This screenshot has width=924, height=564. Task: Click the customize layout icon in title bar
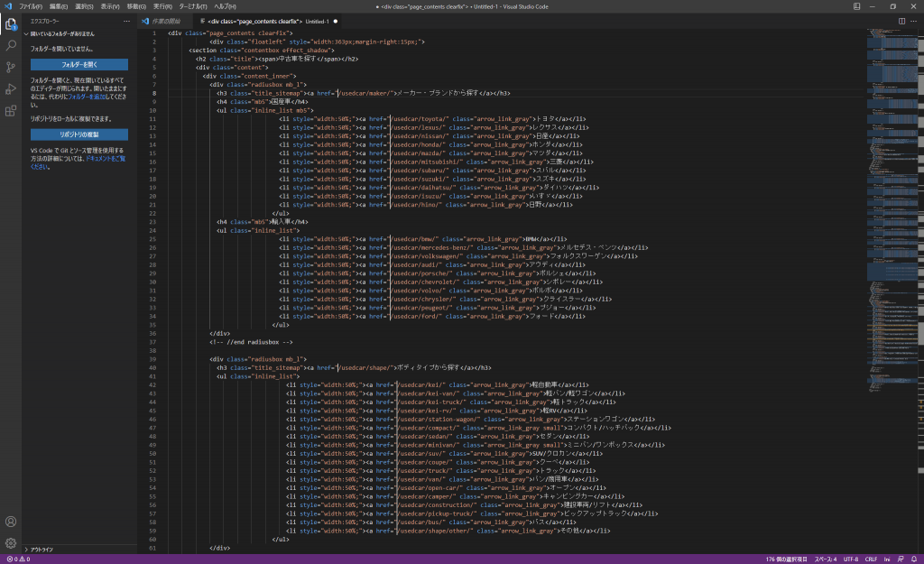click(x=857, y=6)
